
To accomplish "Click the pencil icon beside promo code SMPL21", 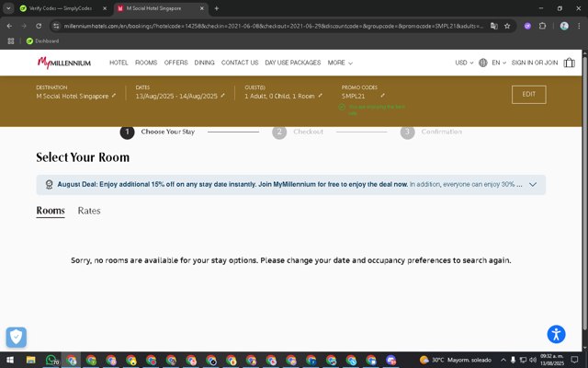I will [x=382, y=96].
